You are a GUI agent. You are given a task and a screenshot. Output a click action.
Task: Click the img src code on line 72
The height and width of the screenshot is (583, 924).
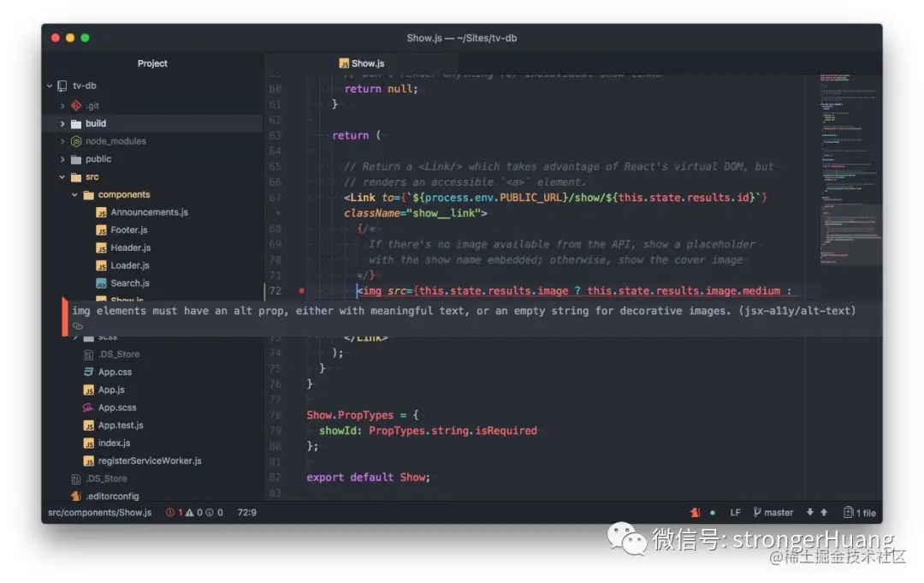coord(574,290)
